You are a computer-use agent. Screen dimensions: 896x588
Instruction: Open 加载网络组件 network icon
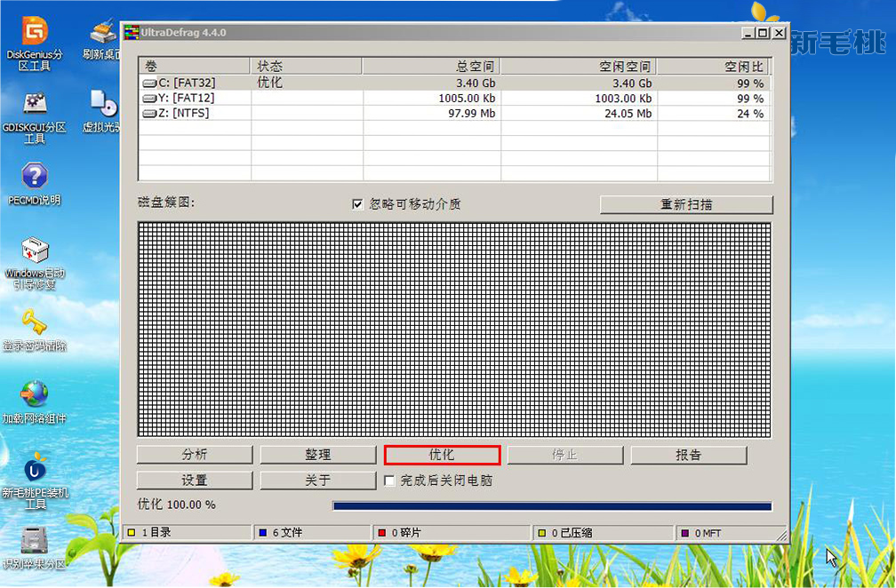tap(35, 394)
